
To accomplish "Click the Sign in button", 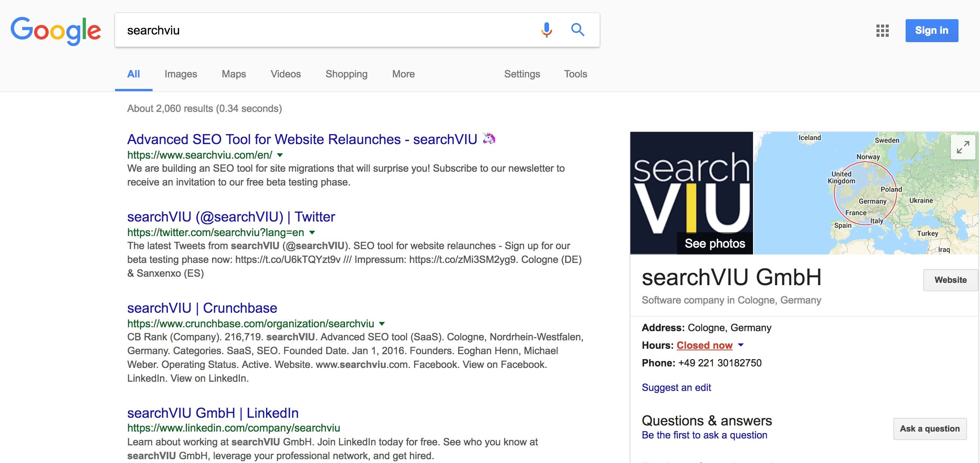I will click(x=932, y=30).
